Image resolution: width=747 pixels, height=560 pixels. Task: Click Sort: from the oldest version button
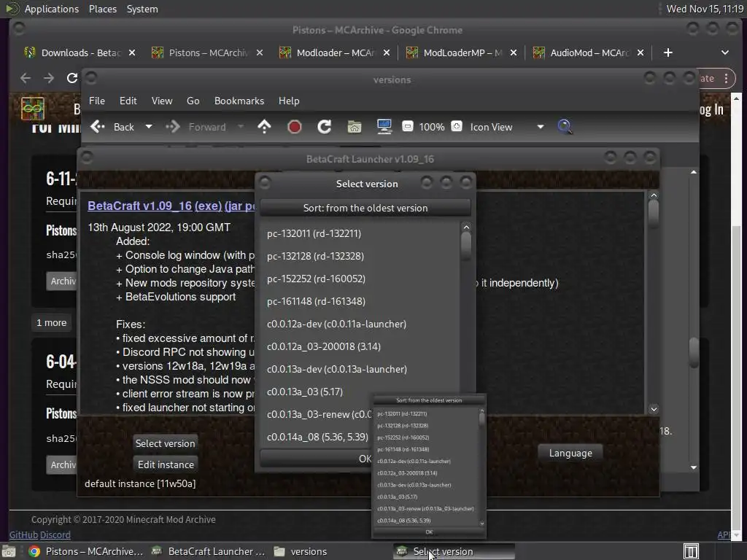pos(365,208)
